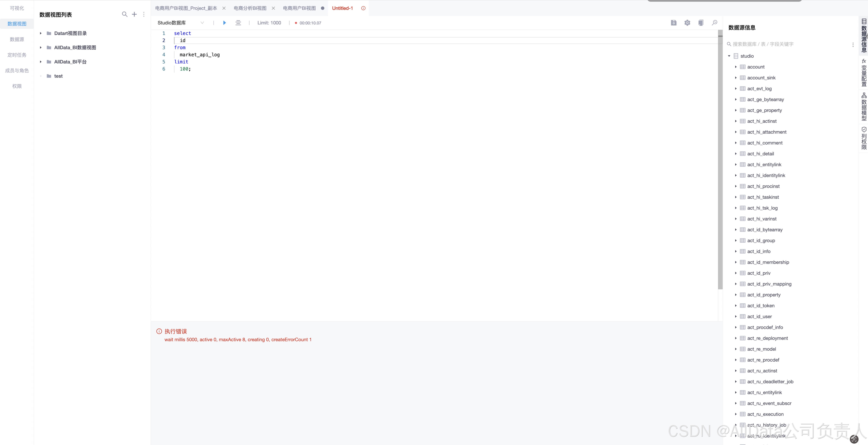Collapse the studio database tree node
Image resolution: width=868 pixels, height=445 pixels.
(x=729, y=56)
